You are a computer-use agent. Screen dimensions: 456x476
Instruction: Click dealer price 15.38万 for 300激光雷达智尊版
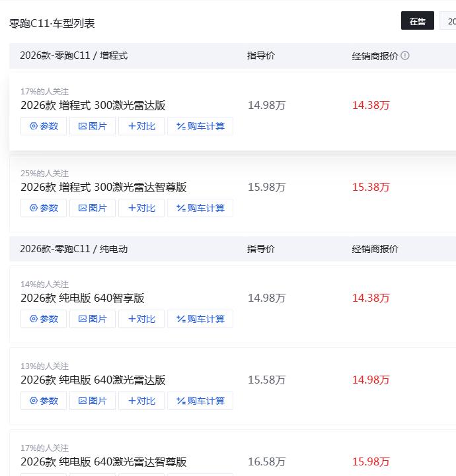[371, 187]
